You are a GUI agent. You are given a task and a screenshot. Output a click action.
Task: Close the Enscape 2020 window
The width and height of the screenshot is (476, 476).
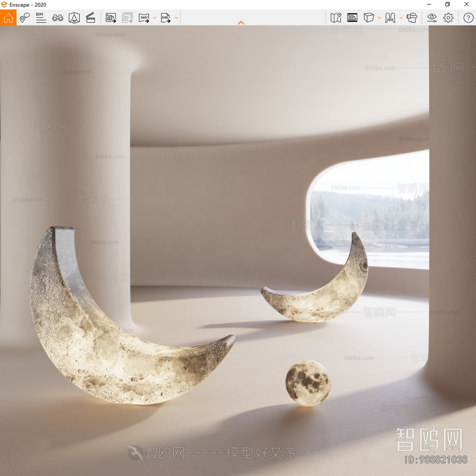tap(466, 4)
